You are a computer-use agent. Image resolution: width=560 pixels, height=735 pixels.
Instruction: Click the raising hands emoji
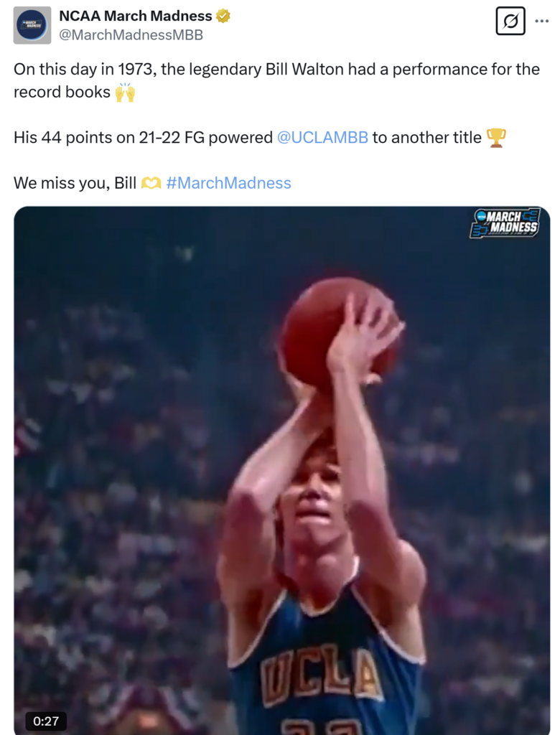tap(125, 92)
